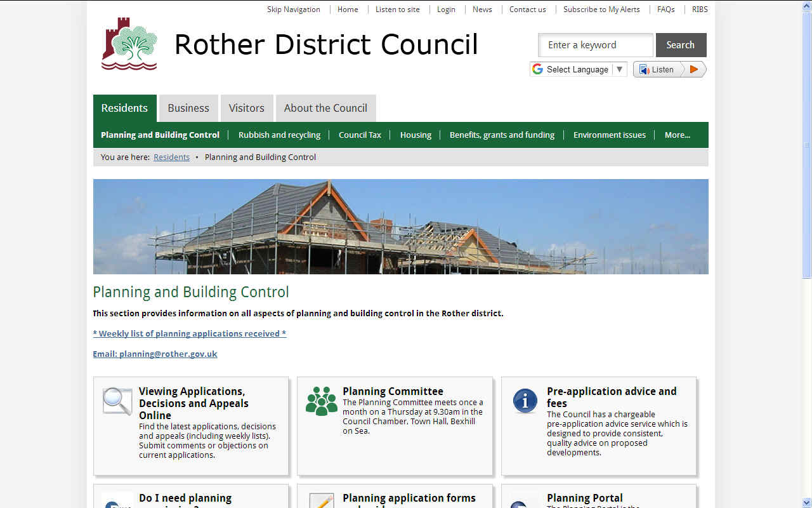This screenshot has height=508, width=812.
Task: Open Environment issues menu item
Action: (x=610, y=135)
